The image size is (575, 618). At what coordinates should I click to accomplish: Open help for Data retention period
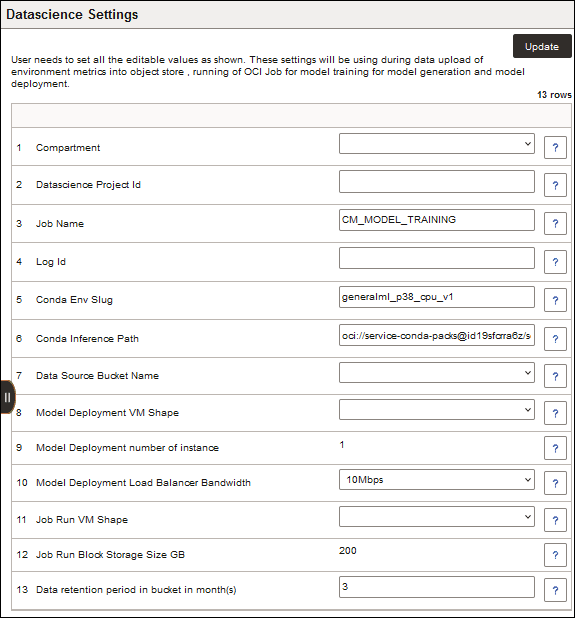[555, 590]
